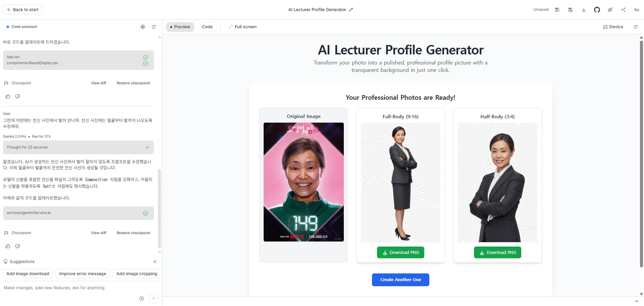
Task: Click the save app floppy icon
Action: (x=557, y=10)
